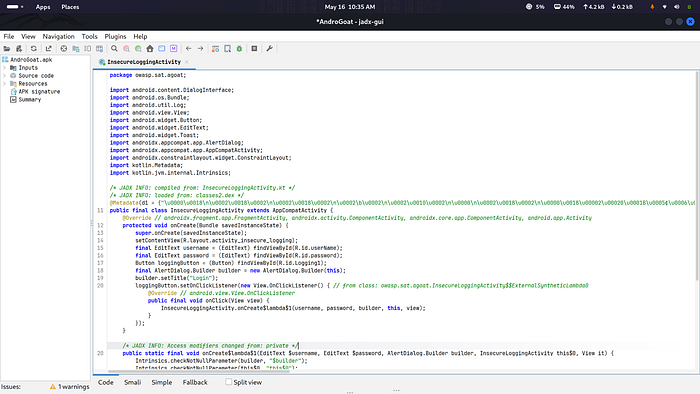Open the Apps menu in top panel
Screen dimensions: 700x394
[x=43, y=7]
